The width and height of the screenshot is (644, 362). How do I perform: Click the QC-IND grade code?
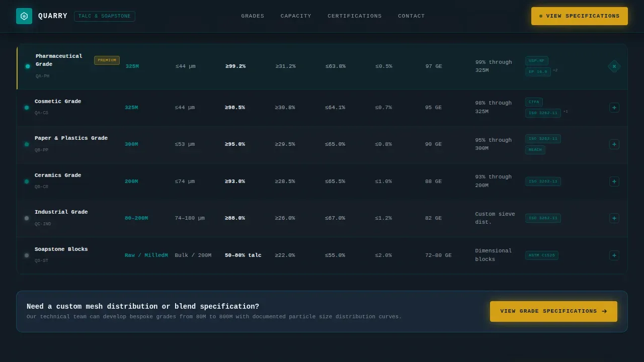pyautogui.click(x=43, y=224)
